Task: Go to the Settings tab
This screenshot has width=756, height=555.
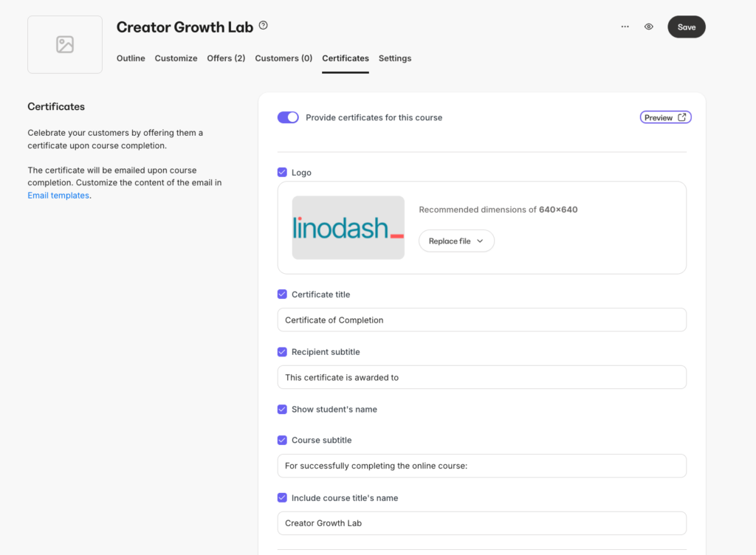Action: [395, 58]
